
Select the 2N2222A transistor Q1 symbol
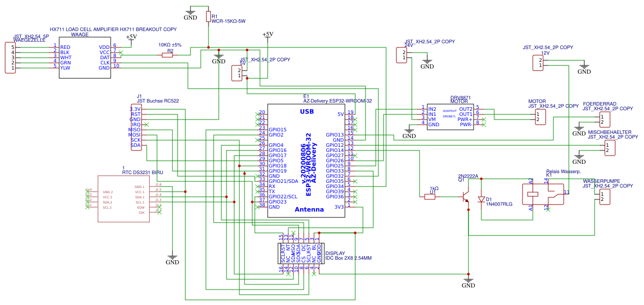(x=465, y=197)
